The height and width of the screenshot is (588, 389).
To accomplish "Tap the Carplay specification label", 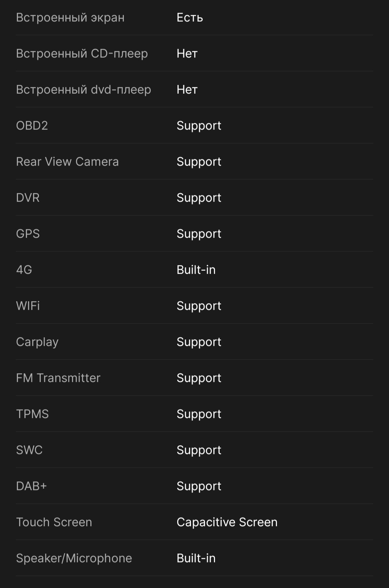I will coord(37,342).
